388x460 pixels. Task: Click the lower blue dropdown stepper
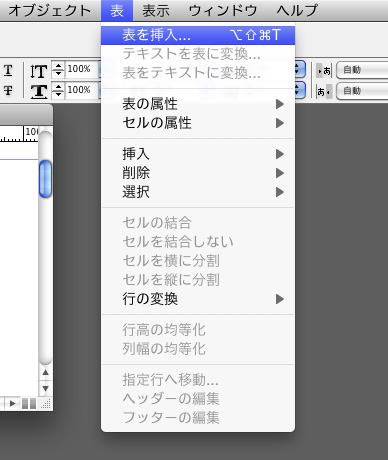pyautogui.click(x=300, y=90)
